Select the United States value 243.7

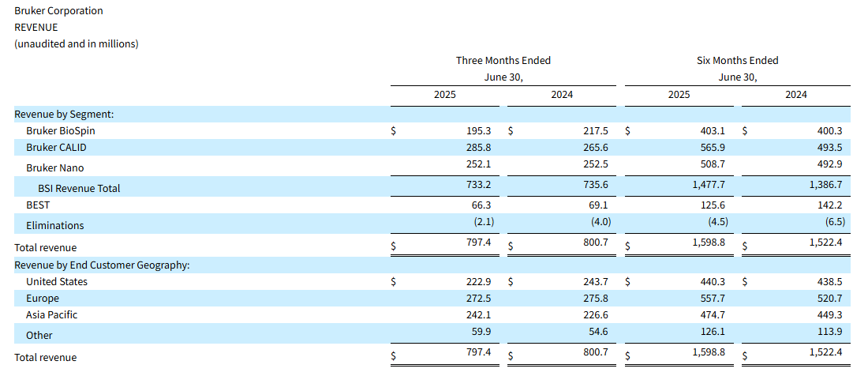pos(597,282)
